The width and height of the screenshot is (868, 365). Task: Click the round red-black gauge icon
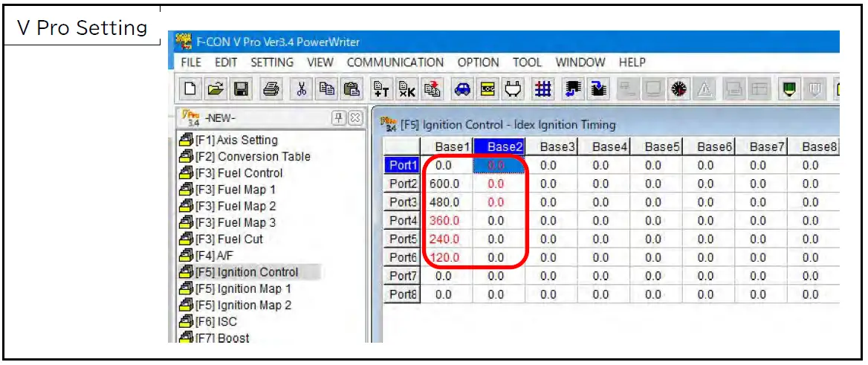pyautogui.click(x=680, y=88)
